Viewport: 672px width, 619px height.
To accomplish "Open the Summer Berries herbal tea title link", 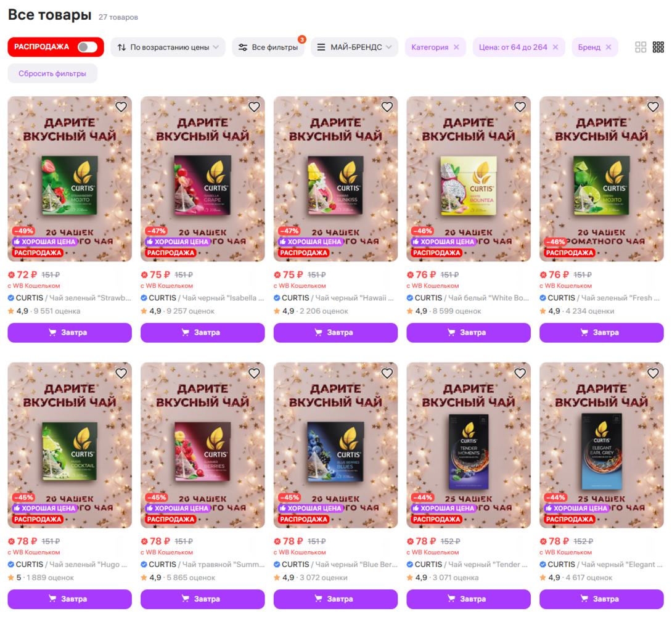I will click(203, 565).
